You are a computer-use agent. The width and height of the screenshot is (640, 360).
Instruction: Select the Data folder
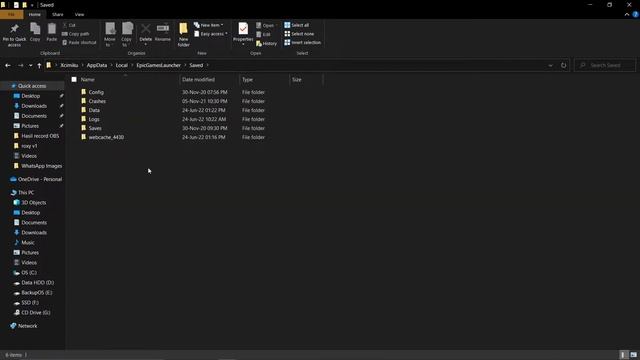(x=94, y=110)
